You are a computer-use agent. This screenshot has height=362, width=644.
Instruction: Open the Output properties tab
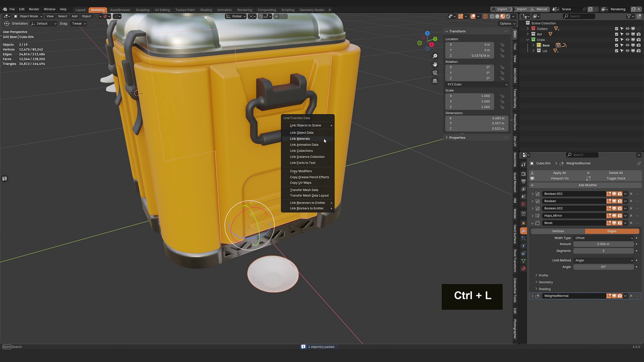523,181
